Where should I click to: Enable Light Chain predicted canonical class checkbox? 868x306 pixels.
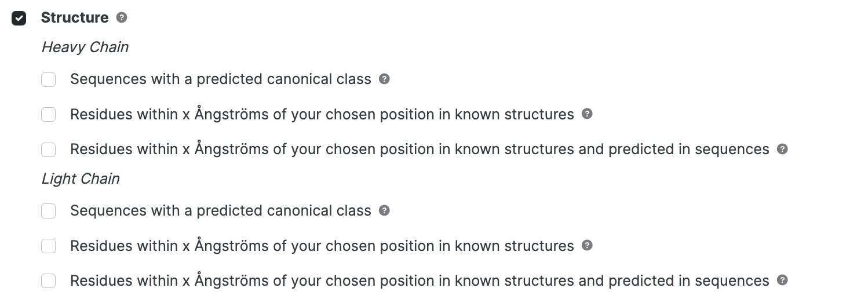point(49,211)
